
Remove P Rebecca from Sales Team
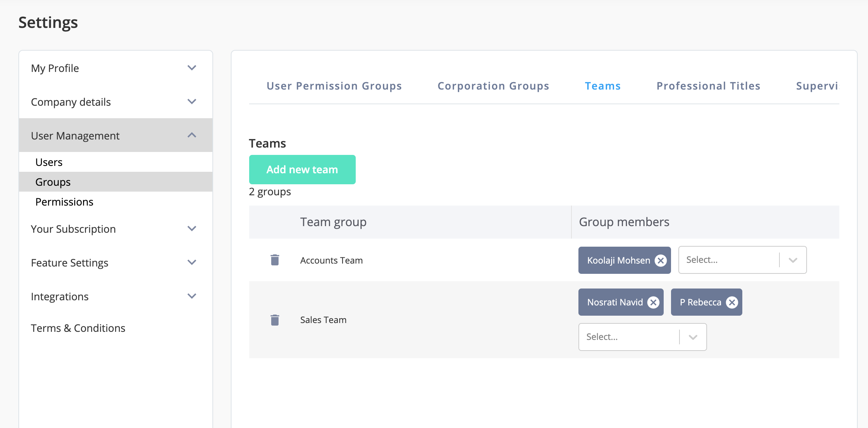732,302
